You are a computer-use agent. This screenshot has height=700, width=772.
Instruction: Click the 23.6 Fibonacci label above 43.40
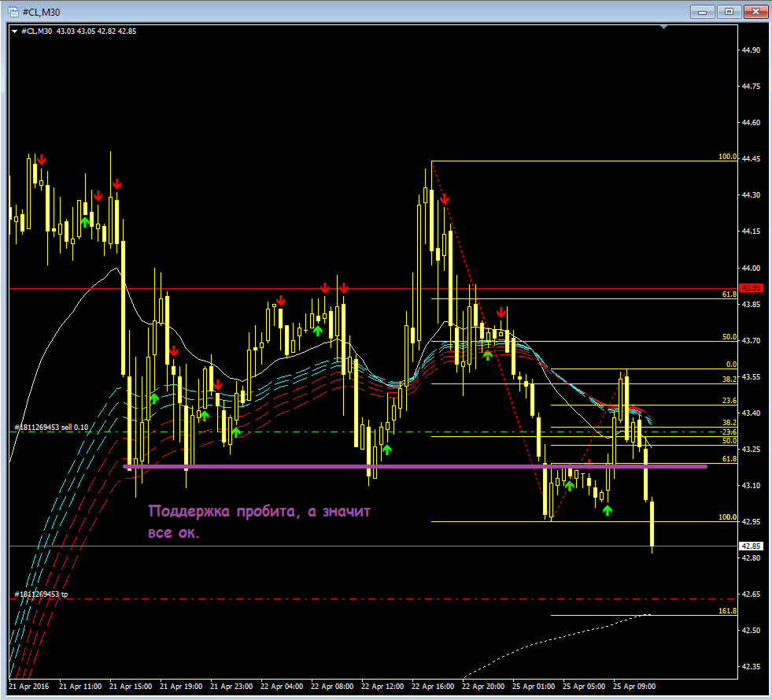pyautogui.click(x=730, y=401)
